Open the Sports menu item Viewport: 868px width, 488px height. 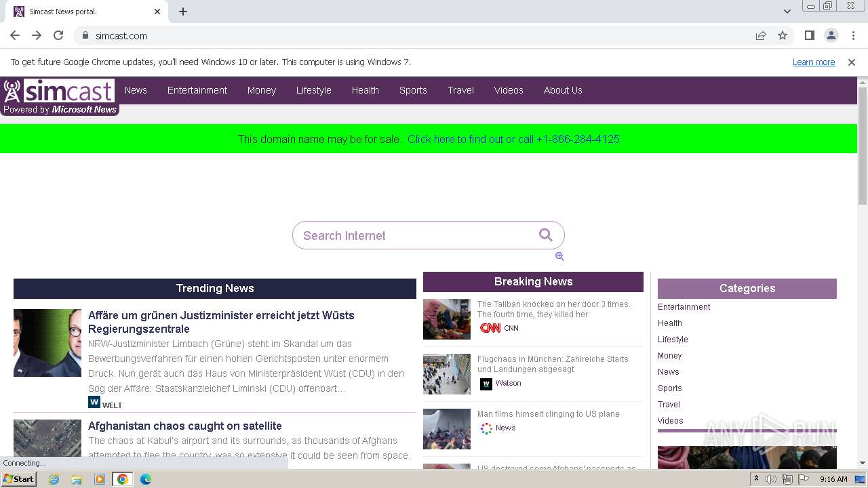[x=413, y=90]
